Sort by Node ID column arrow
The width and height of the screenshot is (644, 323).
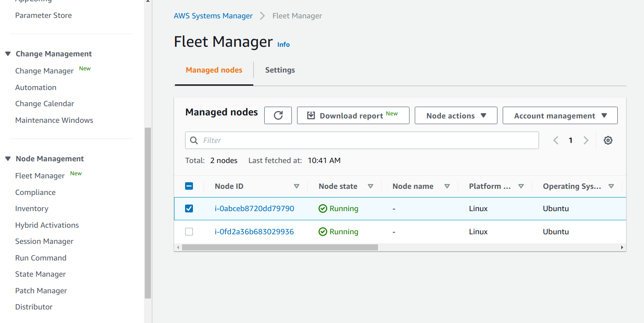click(x=297, y=186)
